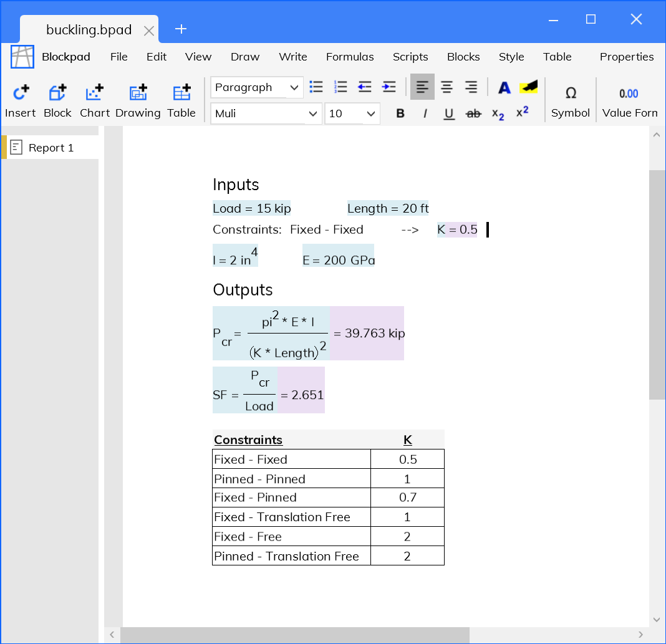The image size is (666, 644).
Task: Apply bulleted list formatting
Action: 317,87
